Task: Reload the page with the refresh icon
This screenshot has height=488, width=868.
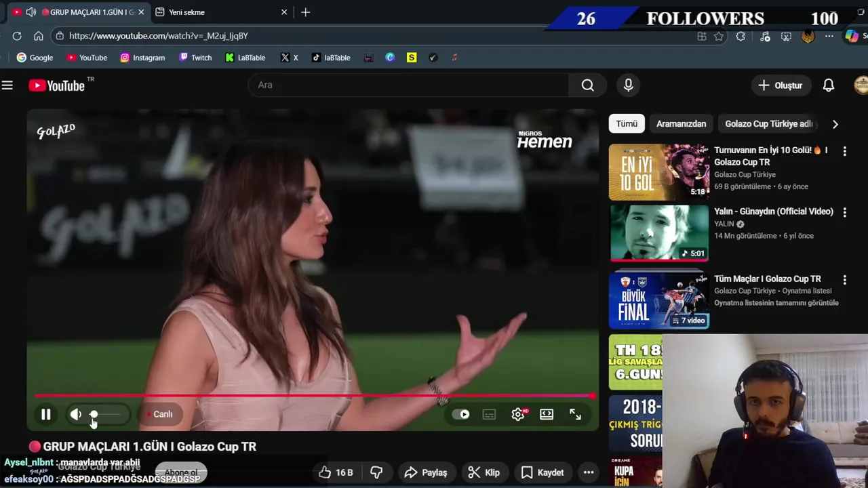Action: tap(17, 36)
